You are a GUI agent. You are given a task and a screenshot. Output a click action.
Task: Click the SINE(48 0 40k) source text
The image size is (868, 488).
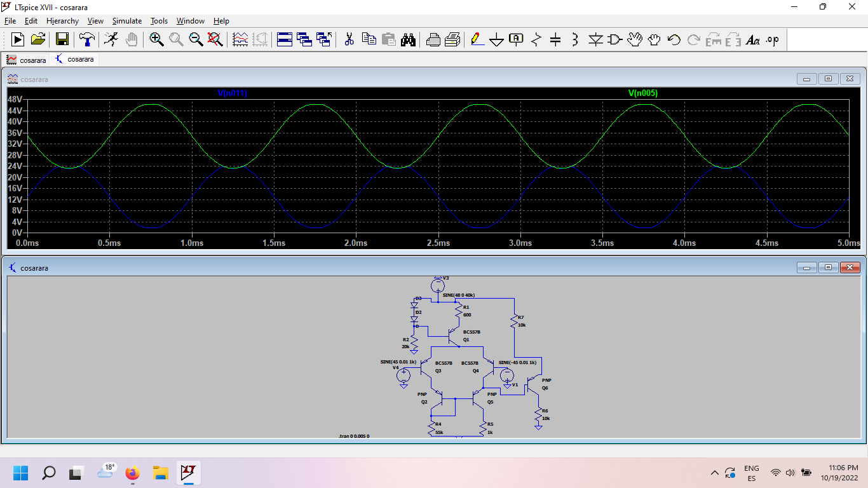click(459, 295)
